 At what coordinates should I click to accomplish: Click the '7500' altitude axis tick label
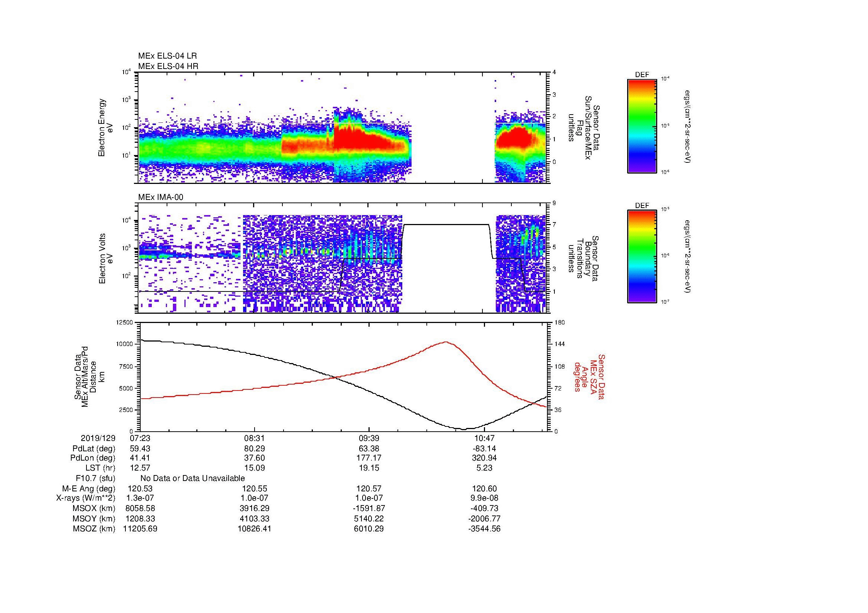tap(126, 366)
